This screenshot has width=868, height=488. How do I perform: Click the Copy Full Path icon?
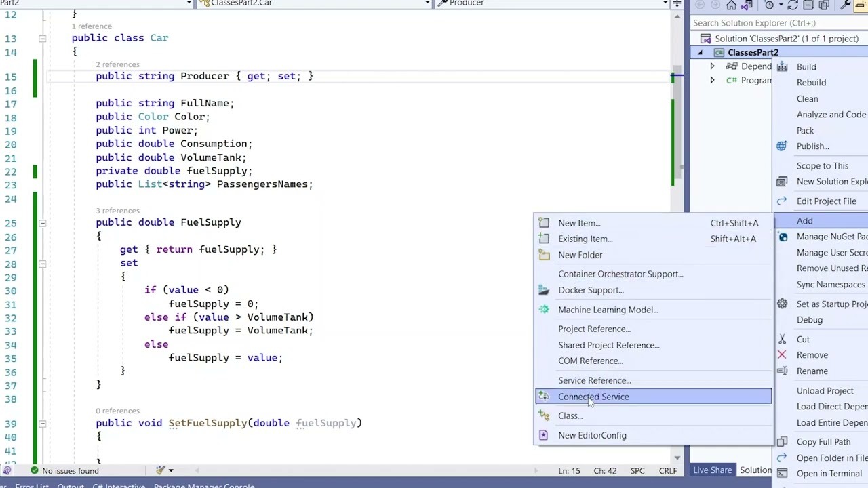click(x=782, y=442)
